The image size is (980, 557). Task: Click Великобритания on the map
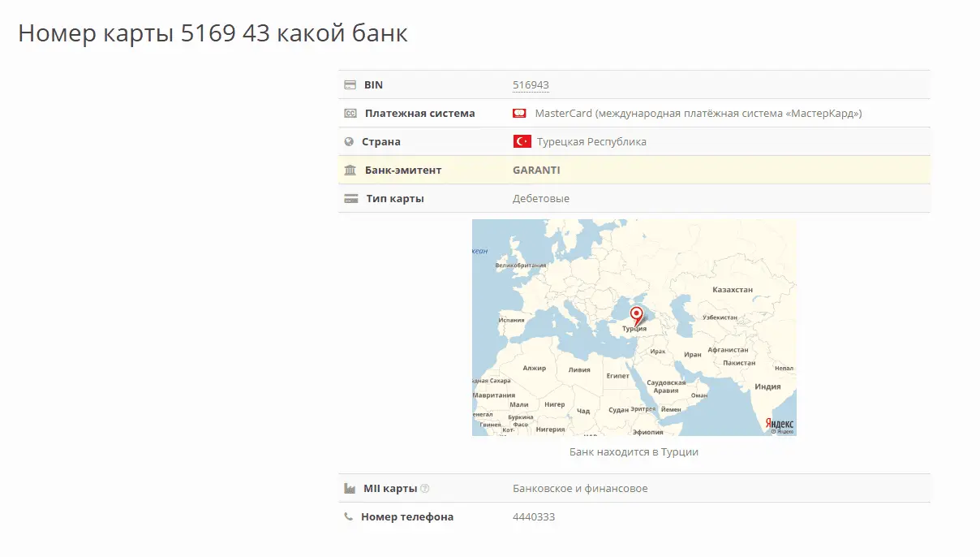521,266
